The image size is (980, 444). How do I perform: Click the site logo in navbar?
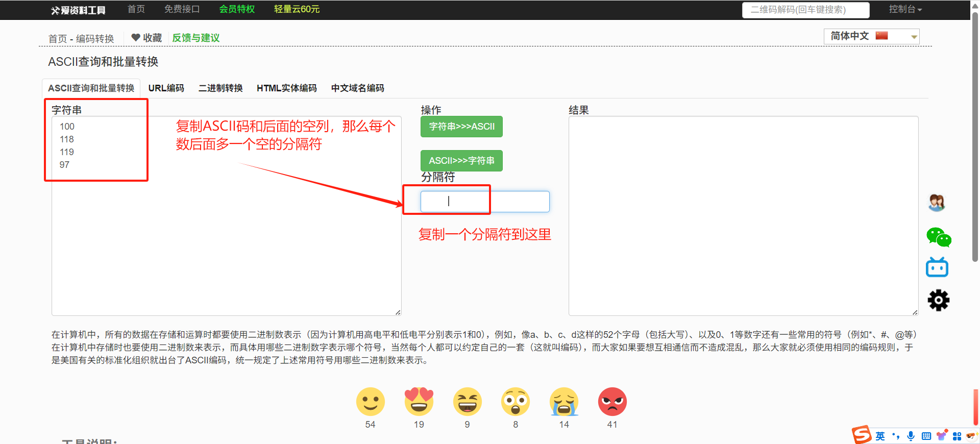[x=78, y=10]
